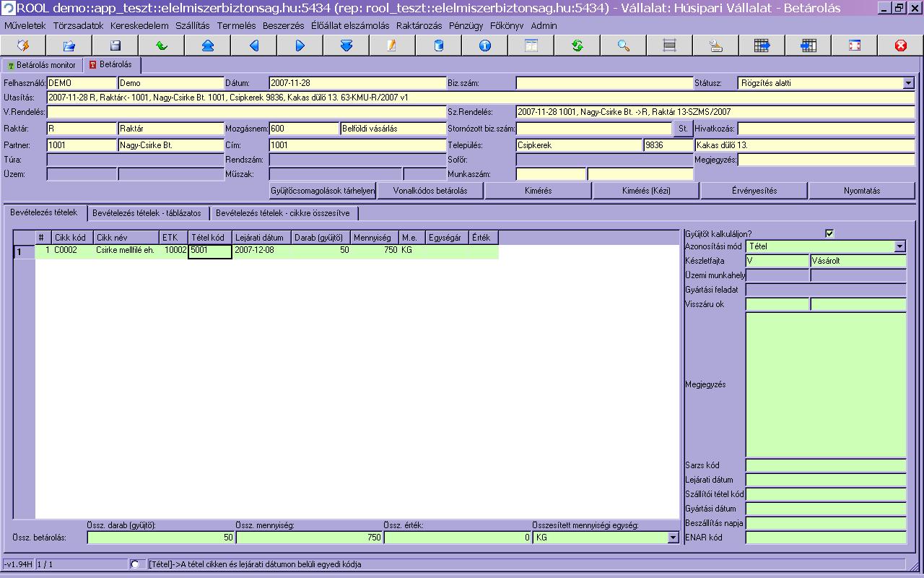Select the radio button in status bar
Screen dimensions: 924x578
coord(135,564)
